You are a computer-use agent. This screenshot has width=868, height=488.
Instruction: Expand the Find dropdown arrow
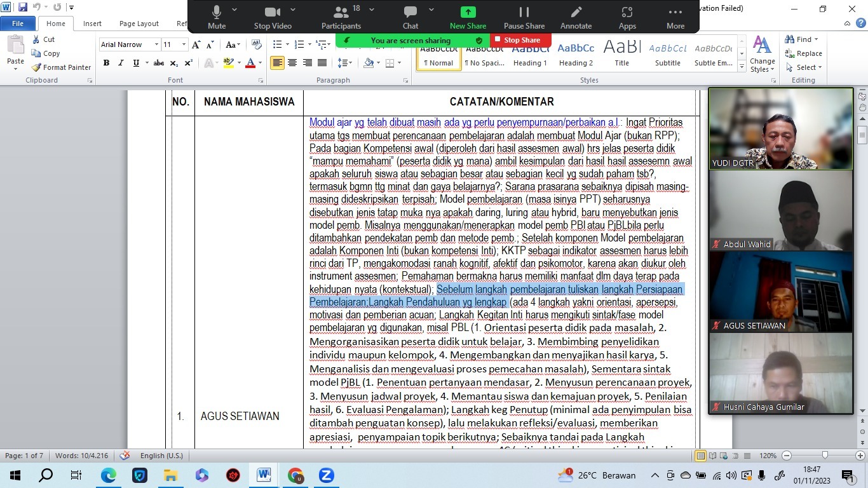pyautogui.click(x=817, y=39)
